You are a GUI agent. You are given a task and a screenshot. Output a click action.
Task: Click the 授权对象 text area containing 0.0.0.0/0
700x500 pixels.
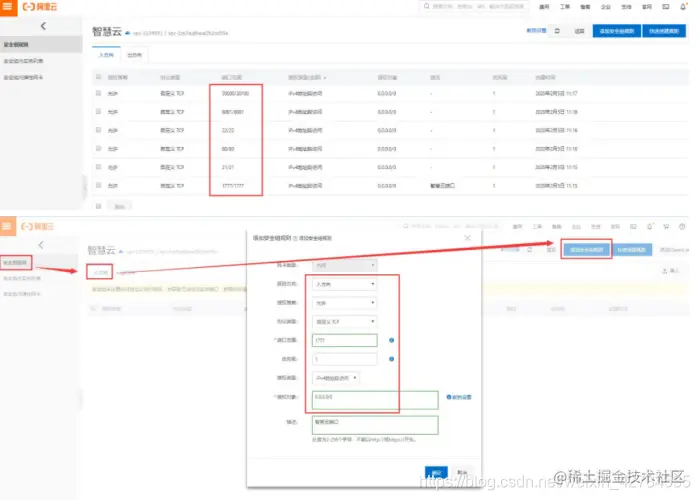pos(375,400)
